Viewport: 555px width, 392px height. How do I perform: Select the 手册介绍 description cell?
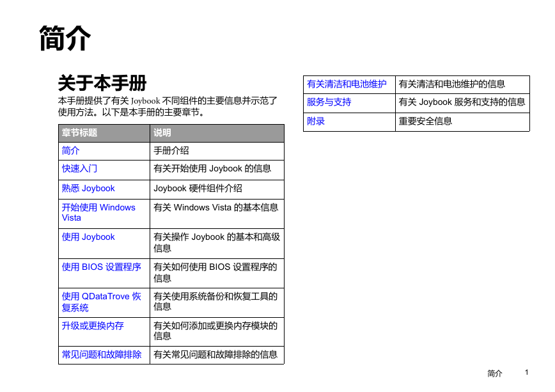point(217,151)
